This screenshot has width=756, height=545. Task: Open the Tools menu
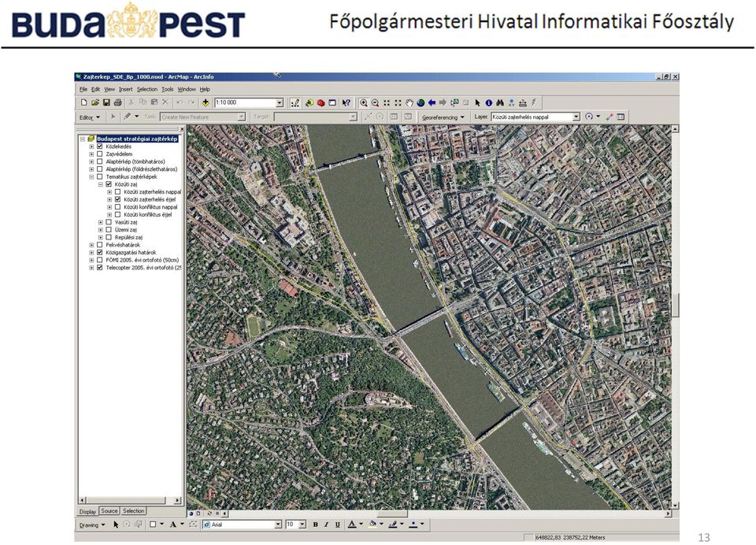click(x=167, y=89)
